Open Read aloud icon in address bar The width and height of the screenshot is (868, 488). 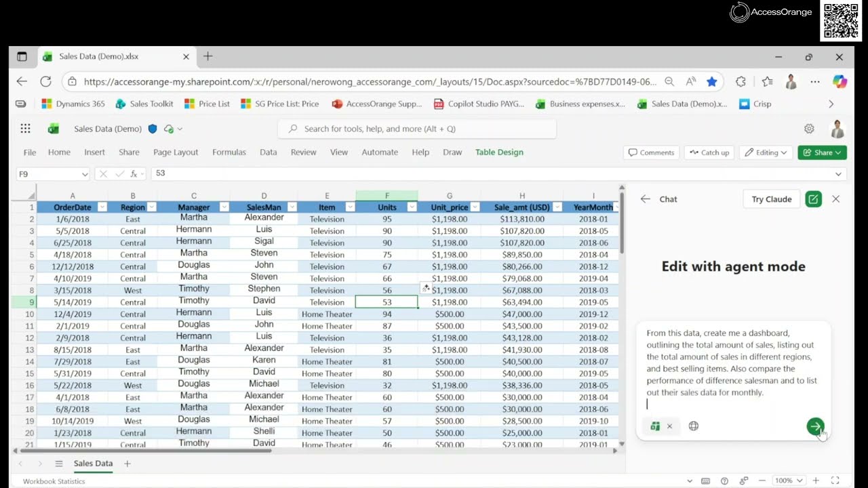(691, 81)
